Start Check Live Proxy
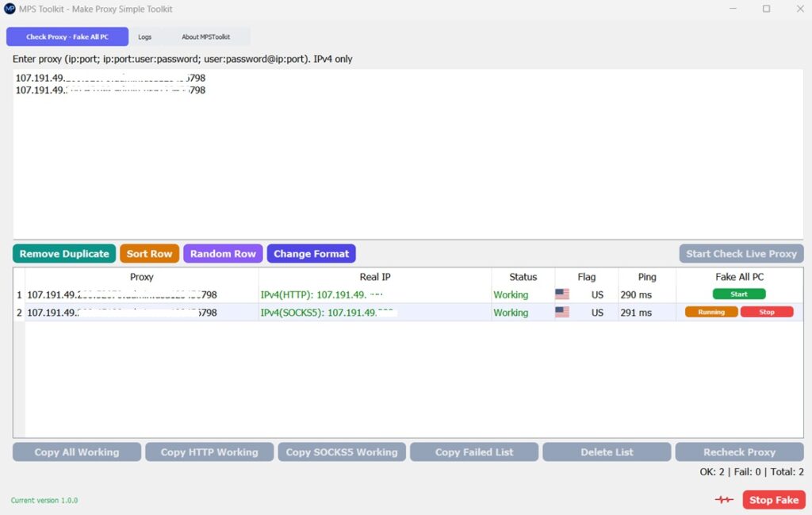 pos(741,253)
